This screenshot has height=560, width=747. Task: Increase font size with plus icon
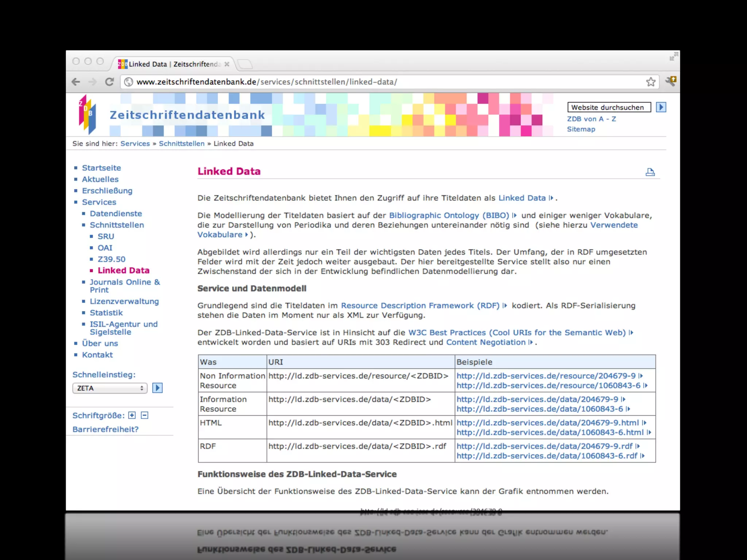point(132,415)
